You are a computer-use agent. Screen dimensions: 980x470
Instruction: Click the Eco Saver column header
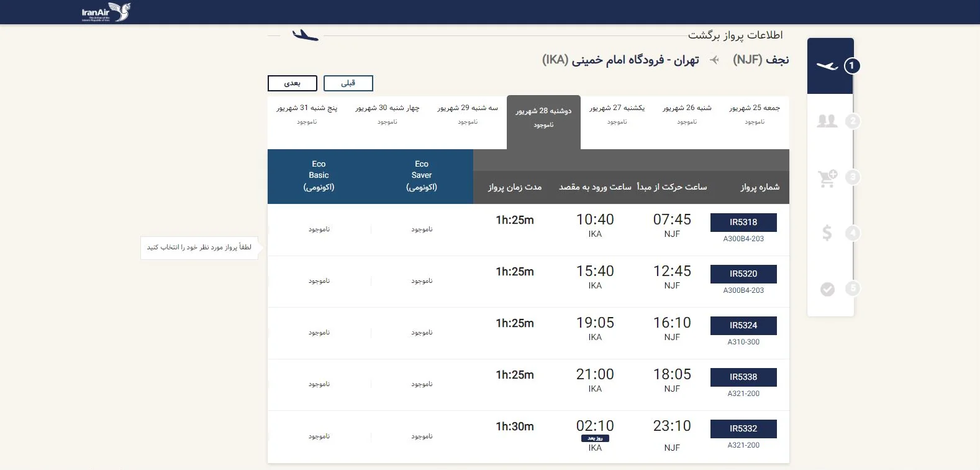coord(422,176)
